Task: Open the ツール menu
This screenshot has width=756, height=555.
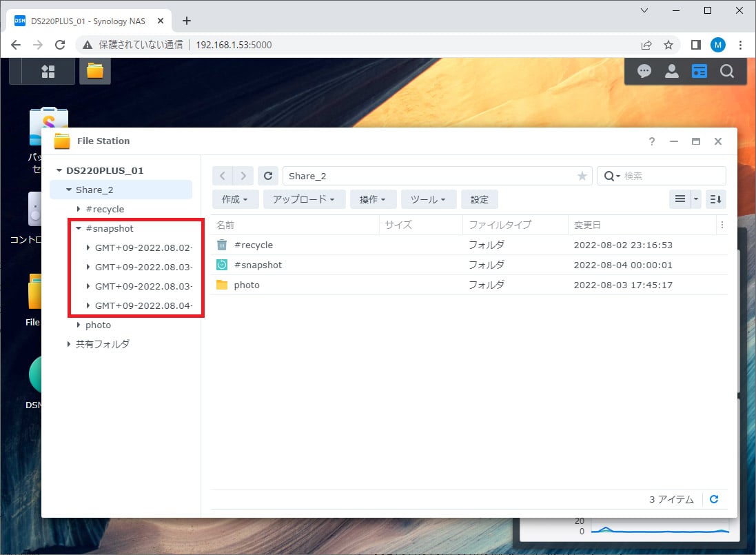Action: click(x=428, y=199)
